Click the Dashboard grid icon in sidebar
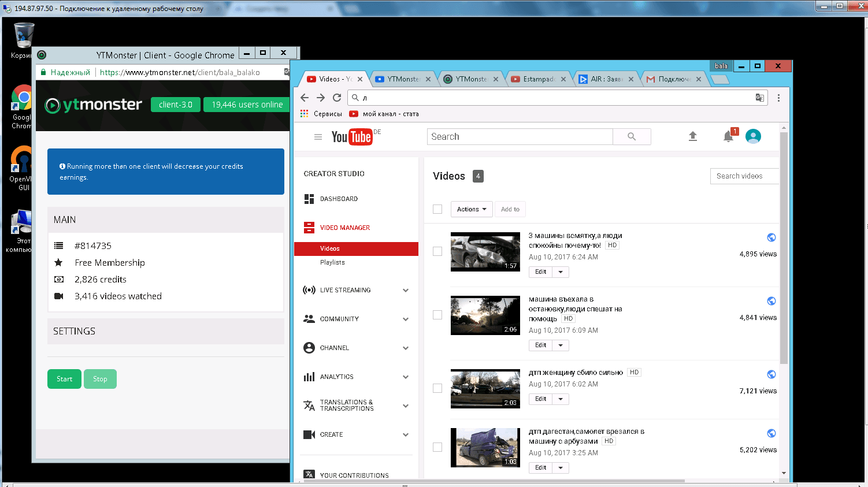 tap(309, 199)
